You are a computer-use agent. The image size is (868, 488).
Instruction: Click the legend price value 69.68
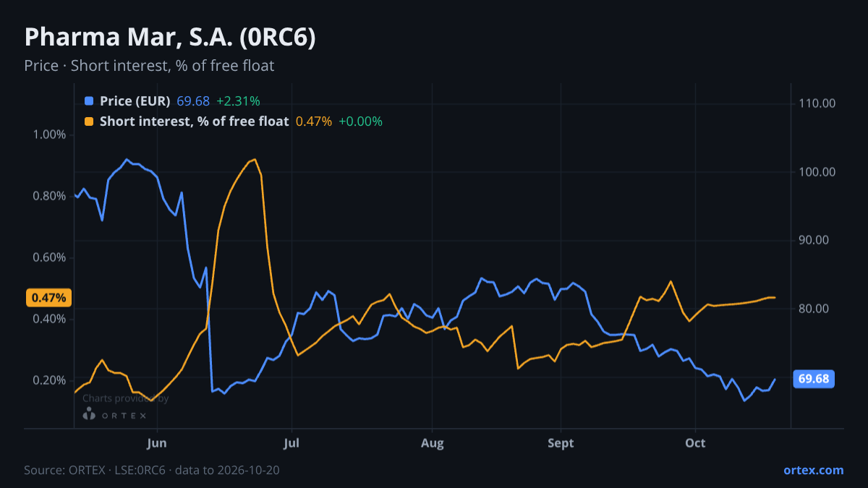point(193,101)
